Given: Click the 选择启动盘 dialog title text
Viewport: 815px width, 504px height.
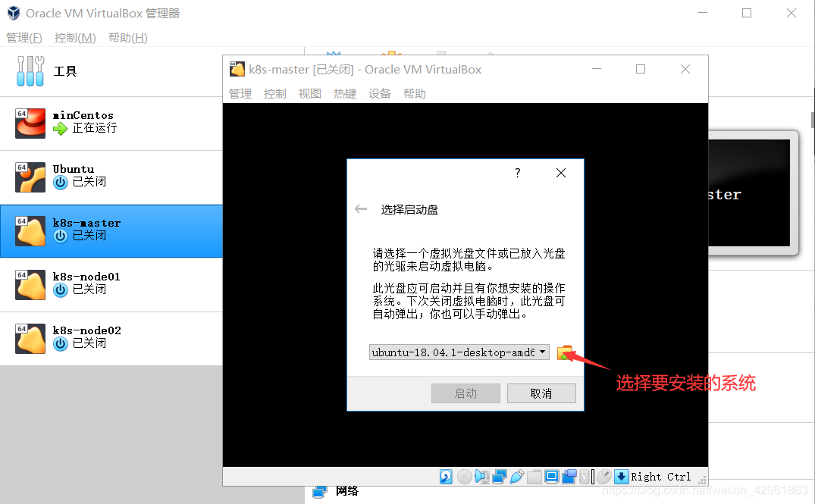Looking at the screenshot, I should click(409, 209).
